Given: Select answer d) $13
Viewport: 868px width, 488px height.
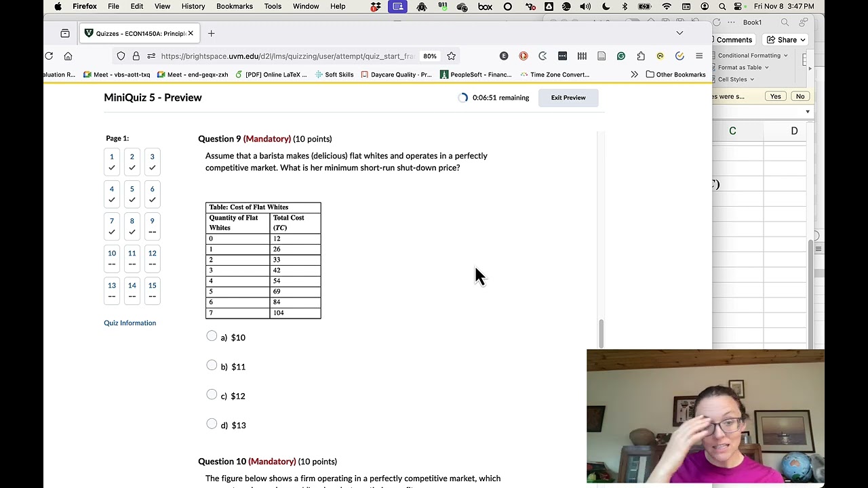Looking at the screenshot, I should (x=212, y=424).
